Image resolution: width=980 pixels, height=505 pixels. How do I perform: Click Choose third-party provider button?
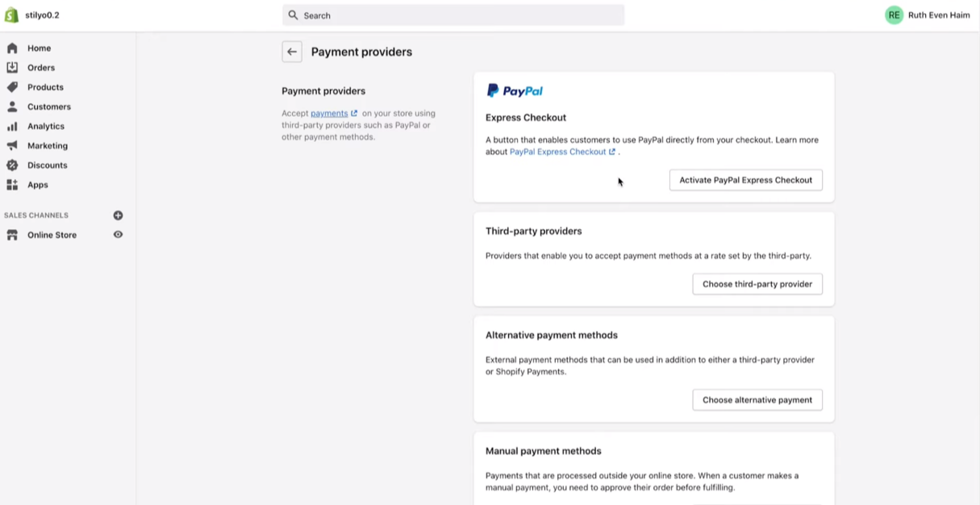click(x=757, y=284)
